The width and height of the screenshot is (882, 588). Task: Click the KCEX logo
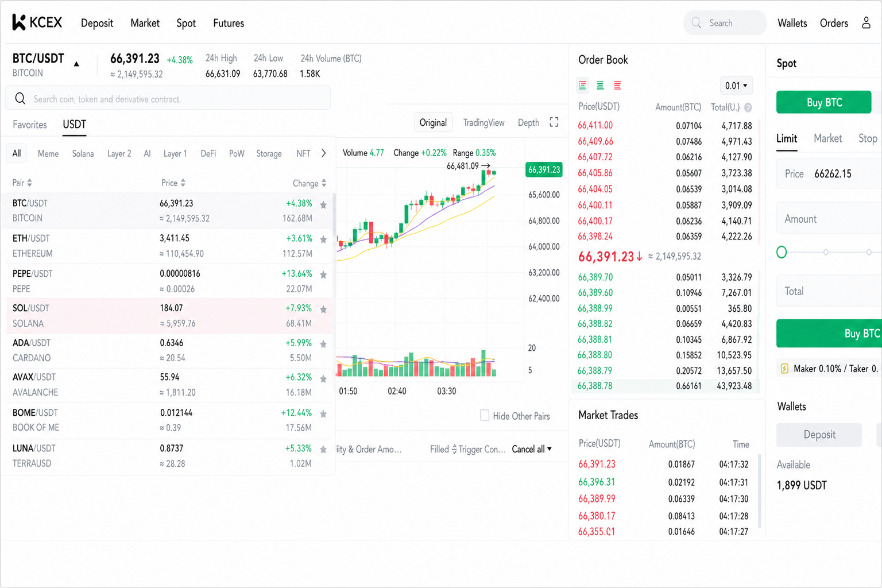pos(37,22)
